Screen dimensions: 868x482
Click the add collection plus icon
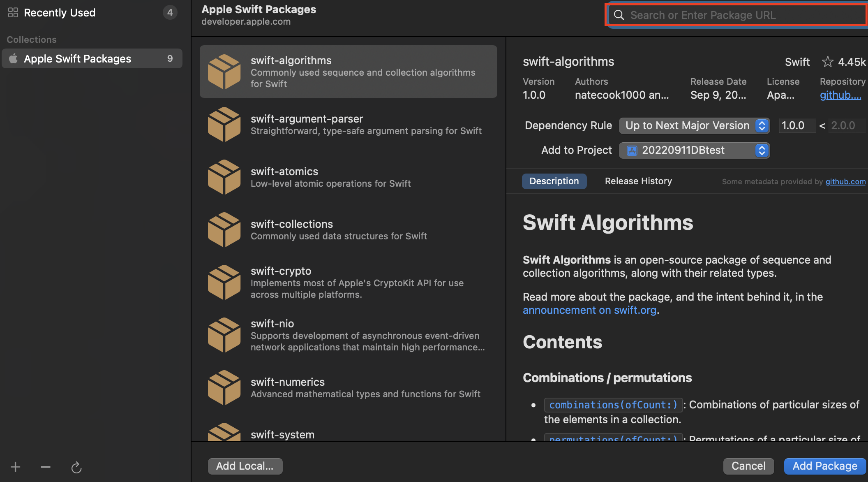pos(15,467)
